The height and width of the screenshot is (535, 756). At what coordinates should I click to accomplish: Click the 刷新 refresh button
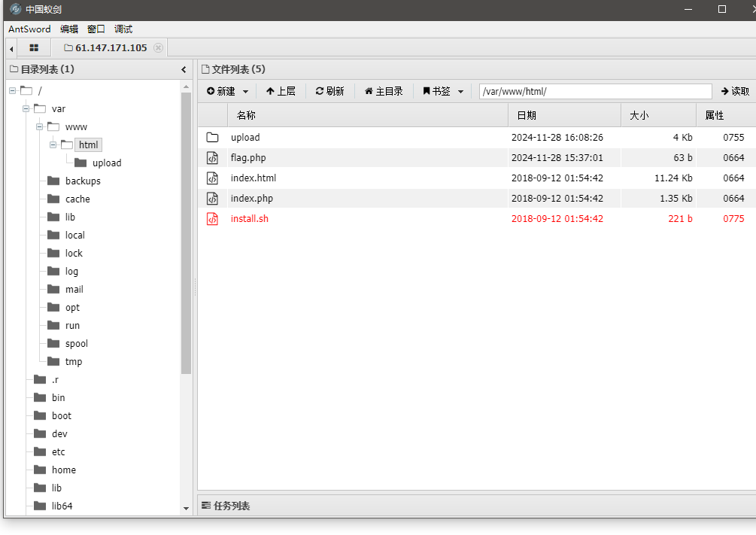coord(329,91)
